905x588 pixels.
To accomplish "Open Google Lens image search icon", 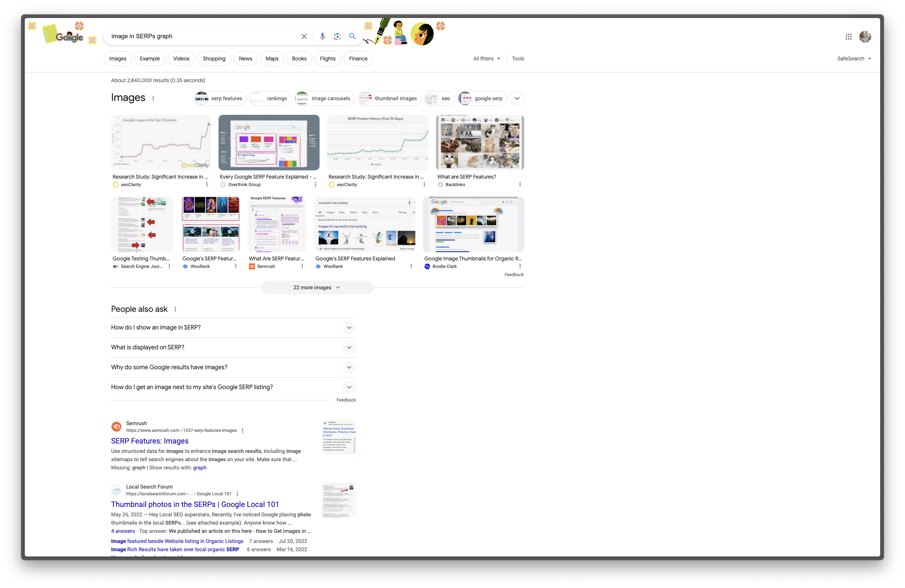I will click(x=337, y=36).
